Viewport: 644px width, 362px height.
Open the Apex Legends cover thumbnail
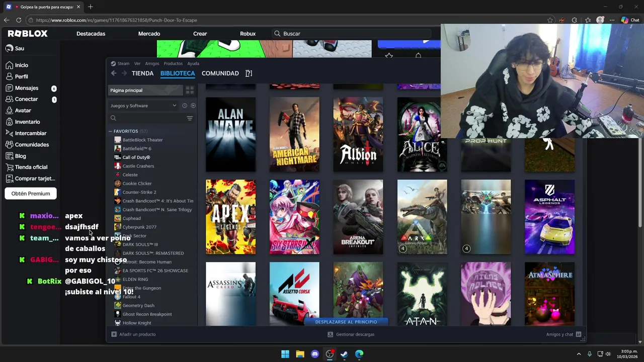coord(230,217)
